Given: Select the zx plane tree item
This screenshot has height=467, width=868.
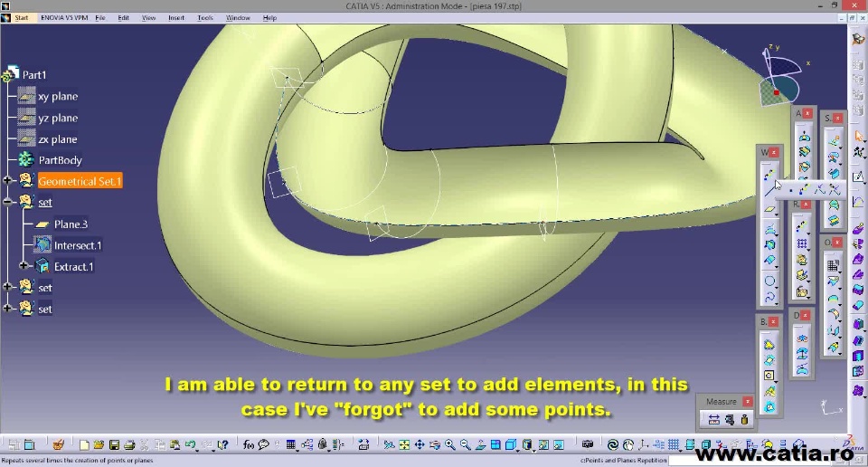Looking at the screenshot, I should click(x=58, y=139).
